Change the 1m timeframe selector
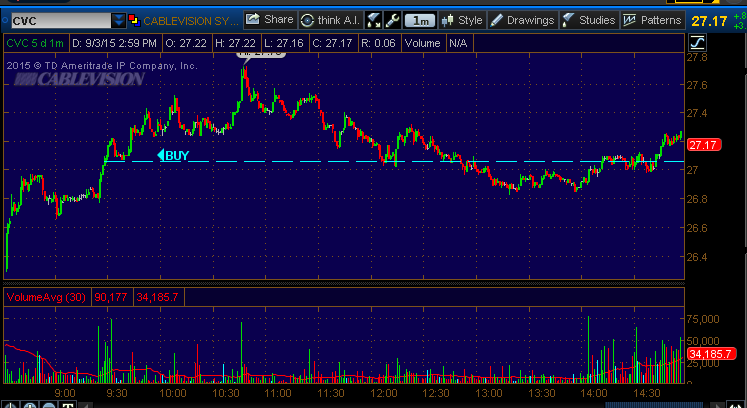Viewport: 747px width, 408px height. click(422, 19)
